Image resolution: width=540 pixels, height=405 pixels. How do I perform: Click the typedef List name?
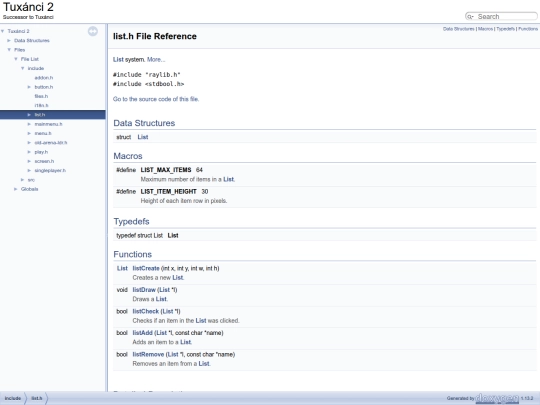[x=173, y=236]
